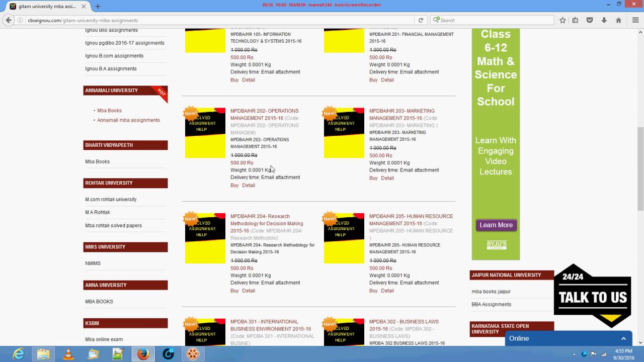644x362 pixels.
Task: Bookmark this page with the star icon
Action: (x=562, y=20)
